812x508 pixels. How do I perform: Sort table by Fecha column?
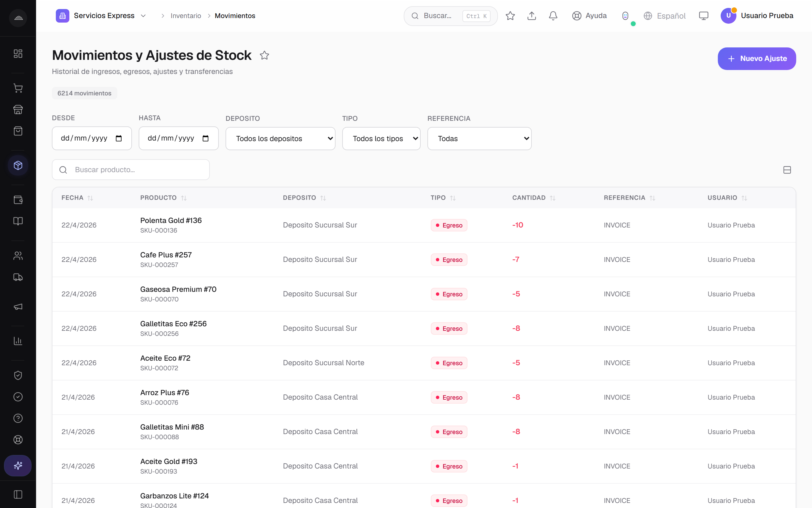(x=77, y=198)
